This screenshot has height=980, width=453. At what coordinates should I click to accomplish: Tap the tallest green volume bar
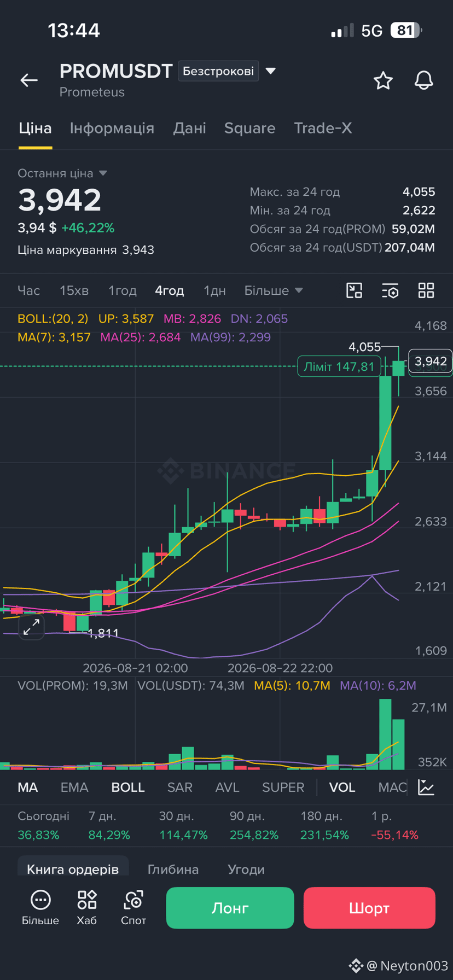pos(386,734)
